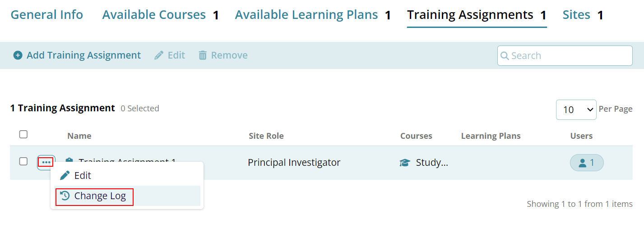Click the Add Training Assignment button

[77, 55]
